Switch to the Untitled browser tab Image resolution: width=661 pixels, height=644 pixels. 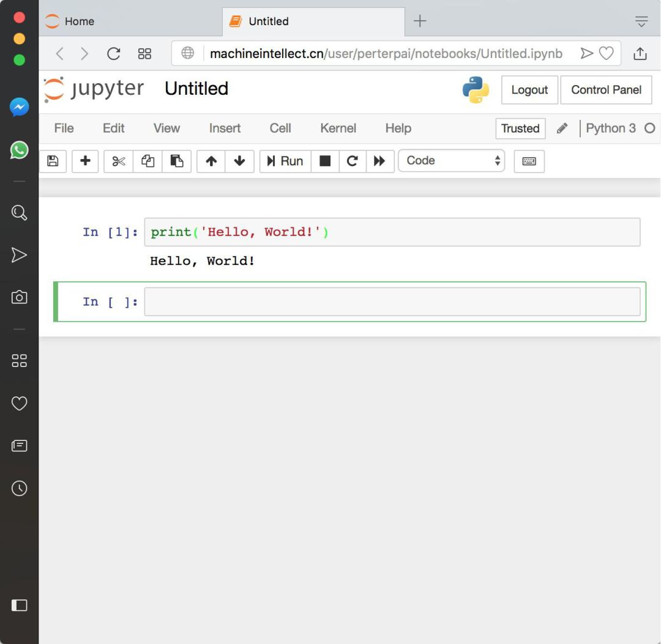coord(313,21)
